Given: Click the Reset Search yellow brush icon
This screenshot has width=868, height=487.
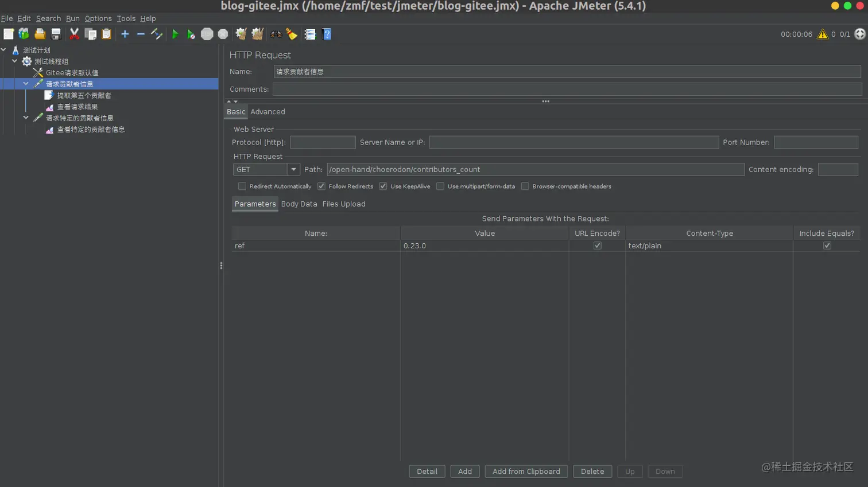Looking at the screenshot, I should pos(292,34).
